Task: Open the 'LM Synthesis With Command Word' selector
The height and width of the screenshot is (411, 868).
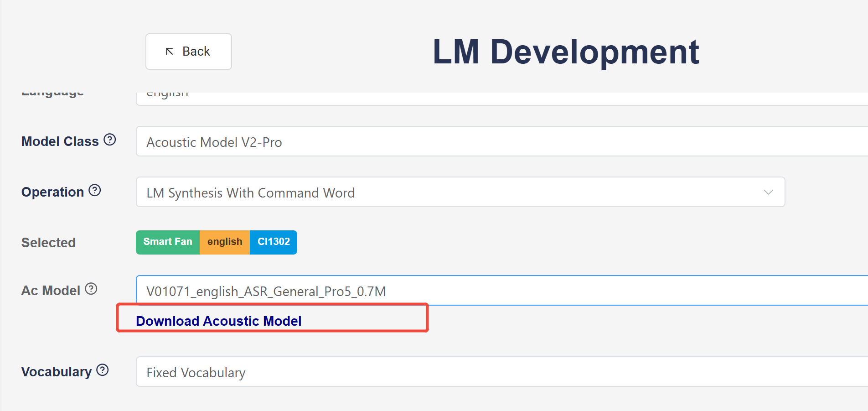Action: pyautogui.click(x=456, y=192)
